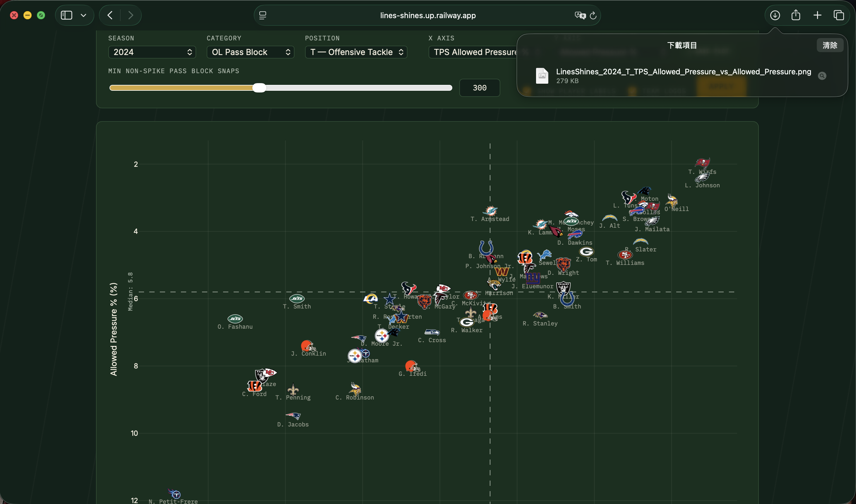Click the y-axis tick label "10"
This screenshot has height=504, width=856.
click(134, 433)
